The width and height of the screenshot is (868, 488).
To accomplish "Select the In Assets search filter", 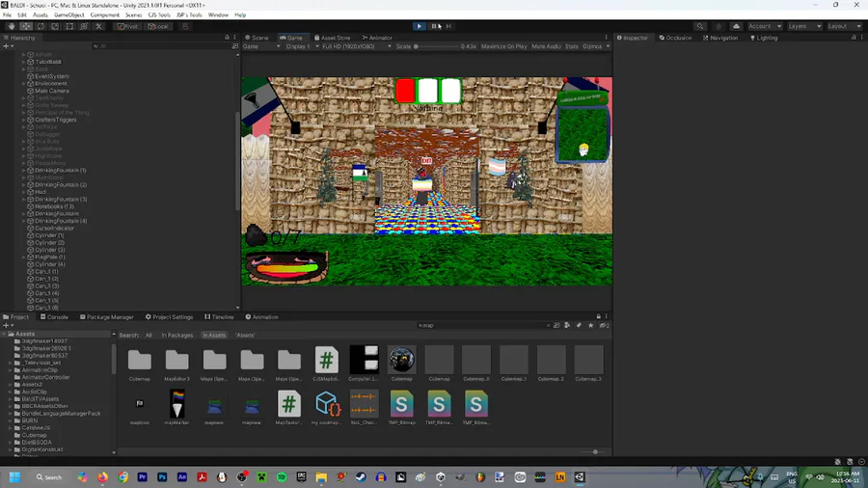I will (x=214, y=336).
